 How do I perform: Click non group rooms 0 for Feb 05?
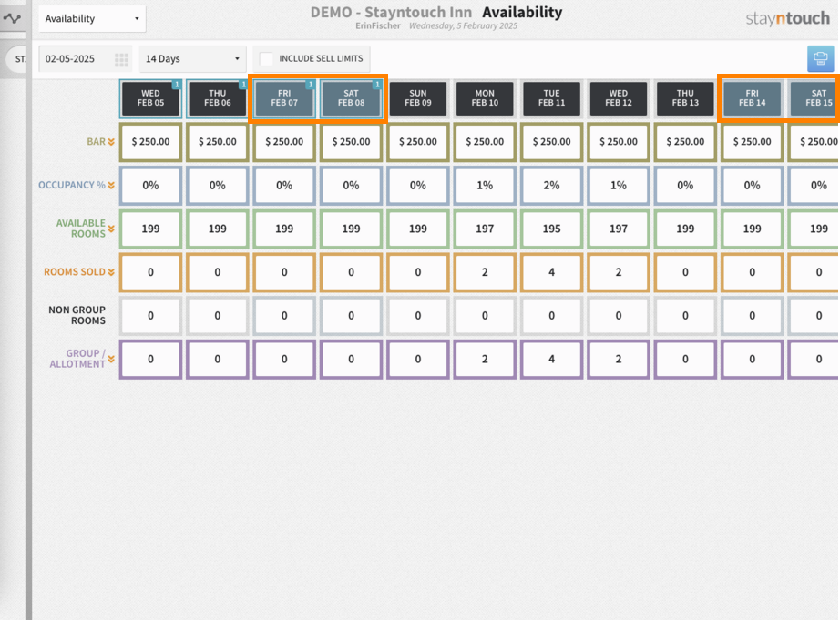150,315
